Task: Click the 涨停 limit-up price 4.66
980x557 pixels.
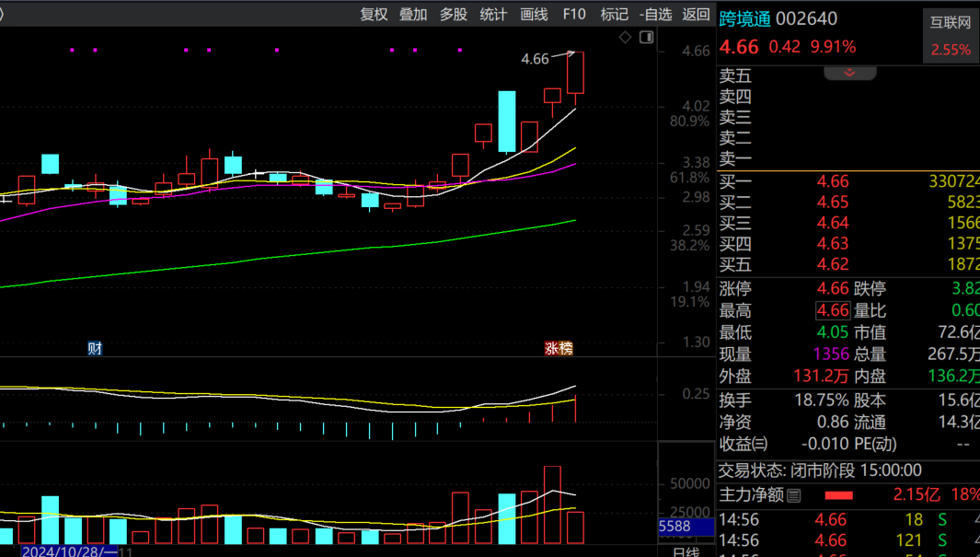Action: coord(833,288)
